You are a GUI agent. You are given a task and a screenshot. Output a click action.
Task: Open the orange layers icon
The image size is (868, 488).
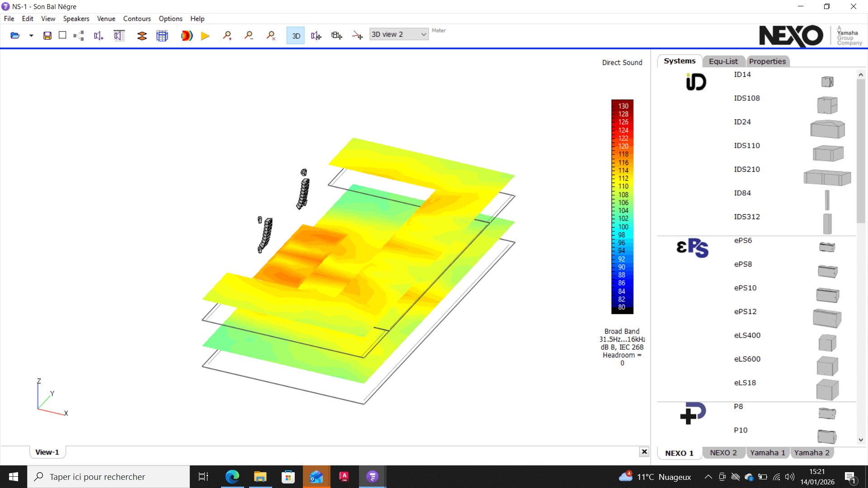click(142, 36)
